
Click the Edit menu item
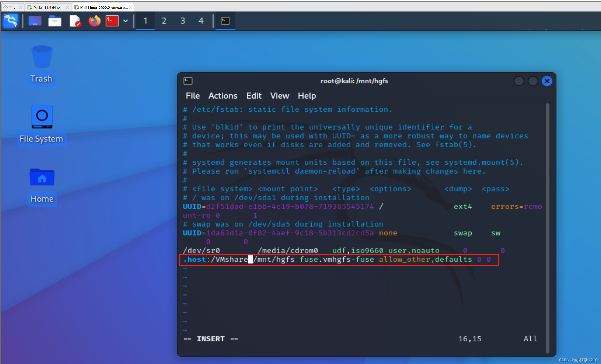click(254, 95)
